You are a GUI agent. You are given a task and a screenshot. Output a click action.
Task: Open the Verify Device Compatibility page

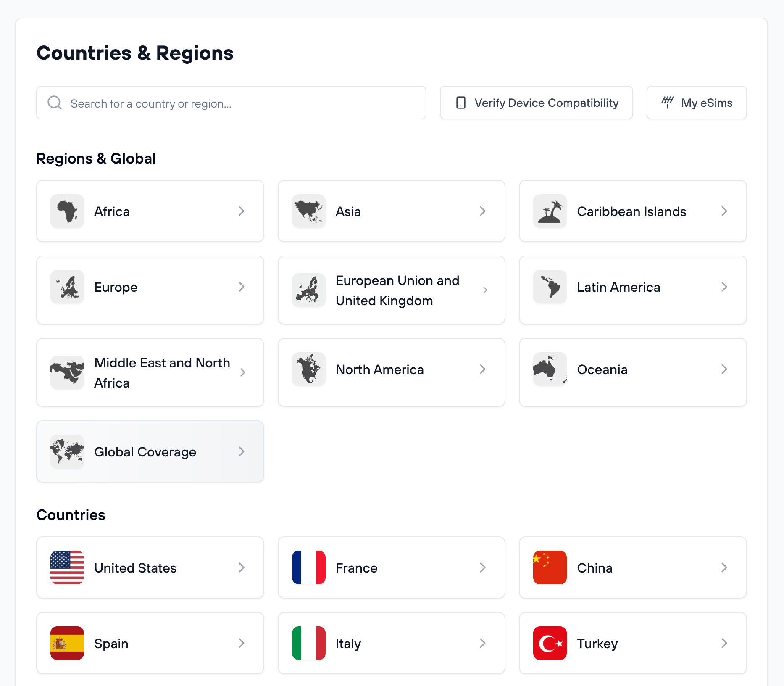coord(536,102)
